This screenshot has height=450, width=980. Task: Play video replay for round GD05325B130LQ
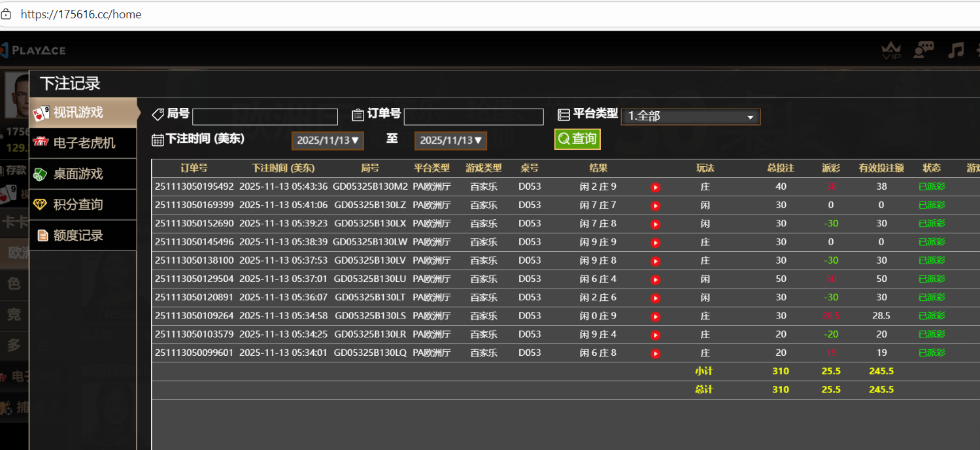(x=656, y=354)
